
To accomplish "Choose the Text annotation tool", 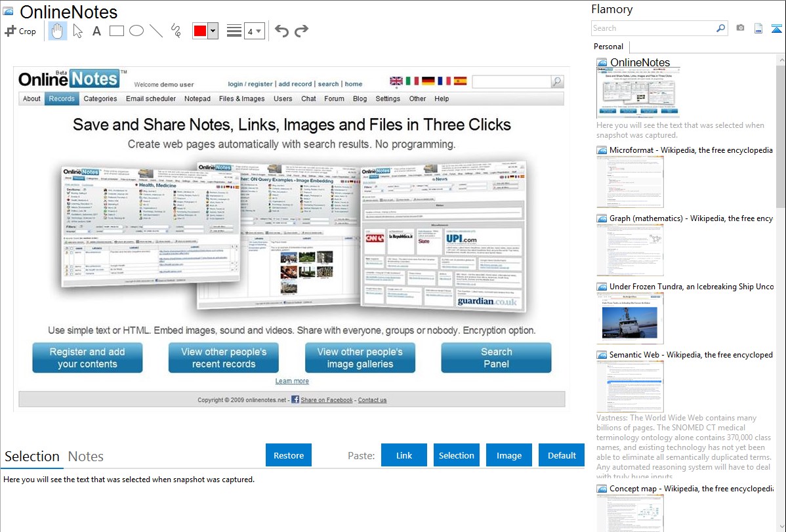I will coord(96,31).
